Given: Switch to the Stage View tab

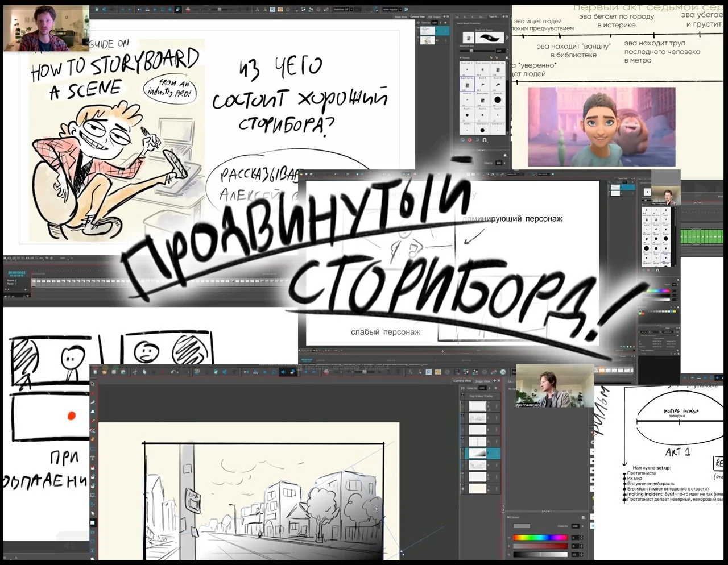Looking at the screenshot, I should click(x=401, y=17).
